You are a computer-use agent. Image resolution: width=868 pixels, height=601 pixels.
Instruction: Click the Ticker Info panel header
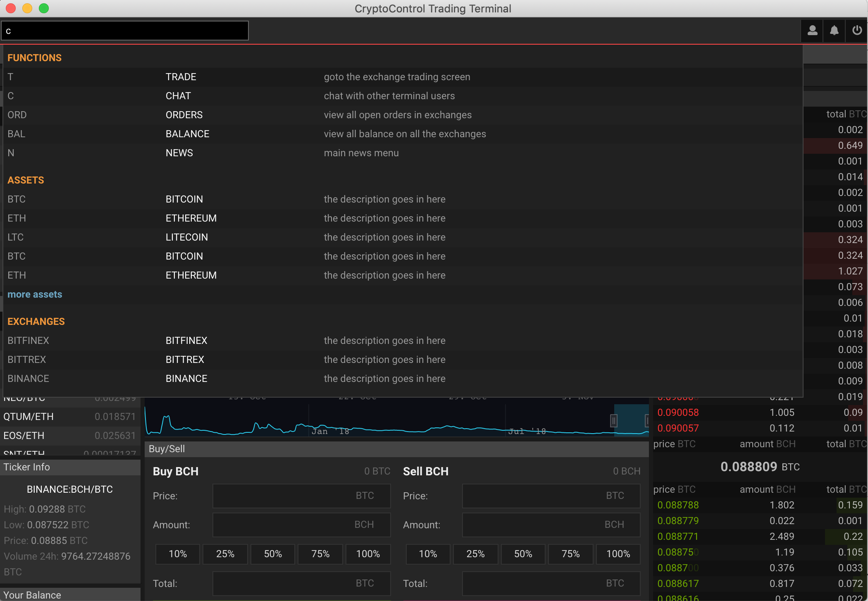coord(70,467)
